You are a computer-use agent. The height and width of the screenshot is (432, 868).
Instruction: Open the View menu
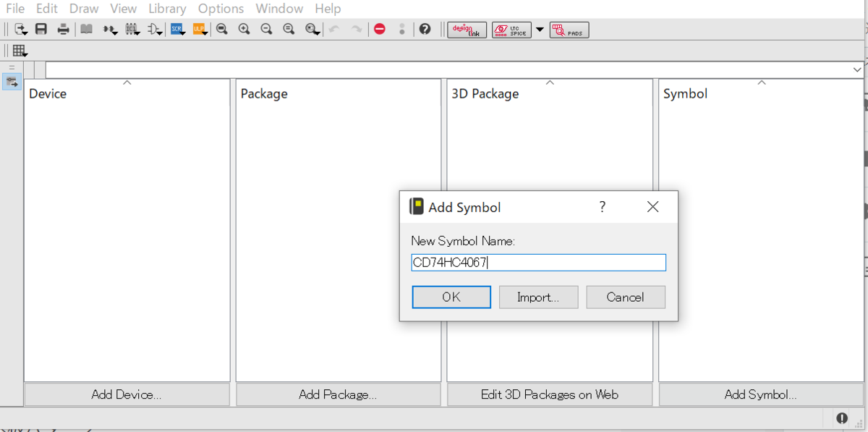tap(124, 9)
